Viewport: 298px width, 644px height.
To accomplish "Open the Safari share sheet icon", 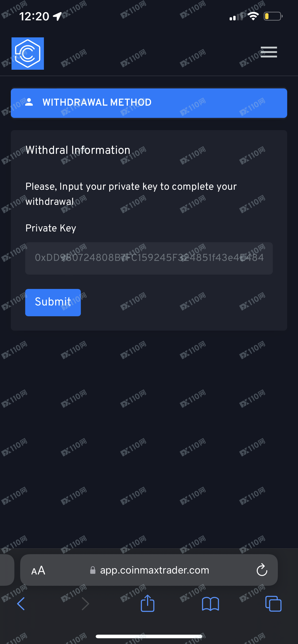I will pyautogui.click(x=148, y=603).
